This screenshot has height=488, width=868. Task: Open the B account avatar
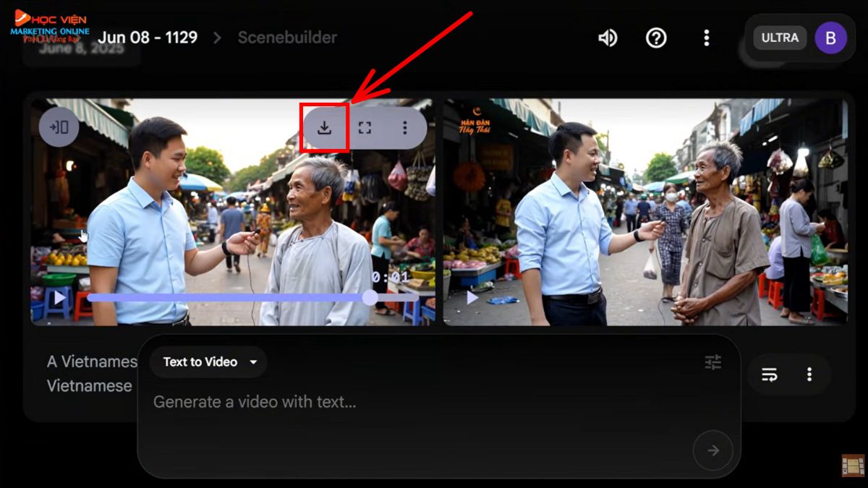click(x=830, y=38)
